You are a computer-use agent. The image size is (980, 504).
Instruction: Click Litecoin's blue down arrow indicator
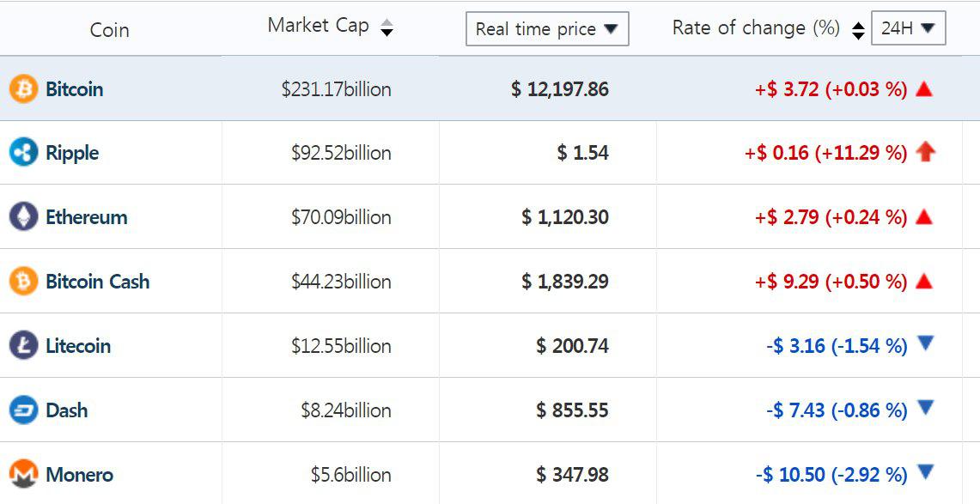click(x=925, y=344)
